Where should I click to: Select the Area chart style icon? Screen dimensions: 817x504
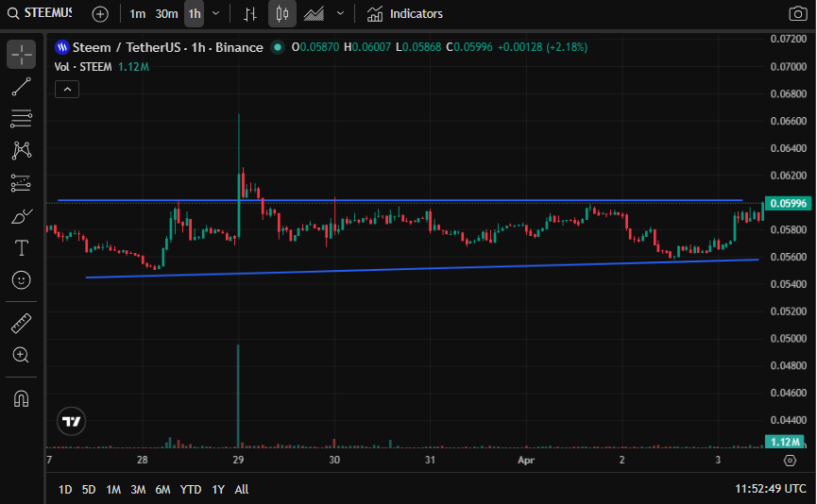coord(314,14)
